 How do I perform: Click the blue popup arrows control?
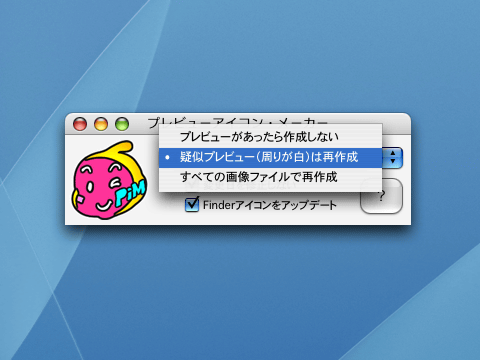[x=393, y=157]
